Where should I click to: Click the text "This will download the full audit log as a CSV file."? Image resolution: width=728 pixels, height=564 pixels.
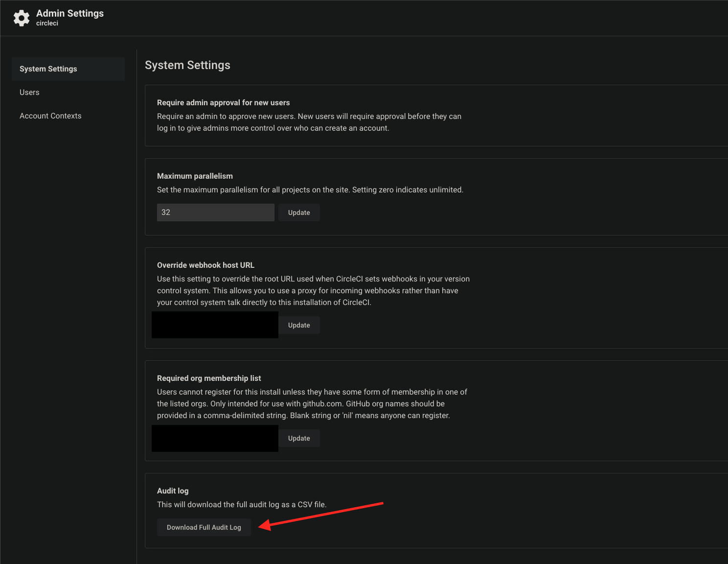click(x=242, y=504)
